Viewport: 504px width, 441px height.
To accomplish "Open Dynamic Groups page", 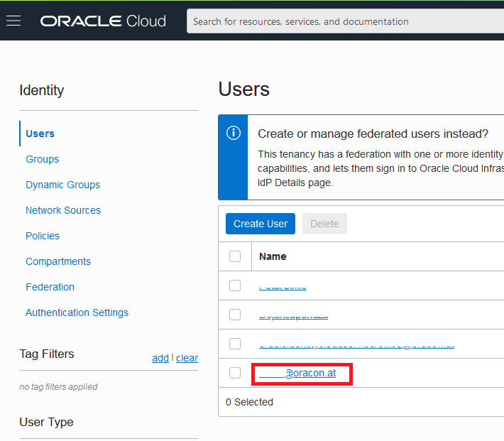I will point(62,185).
